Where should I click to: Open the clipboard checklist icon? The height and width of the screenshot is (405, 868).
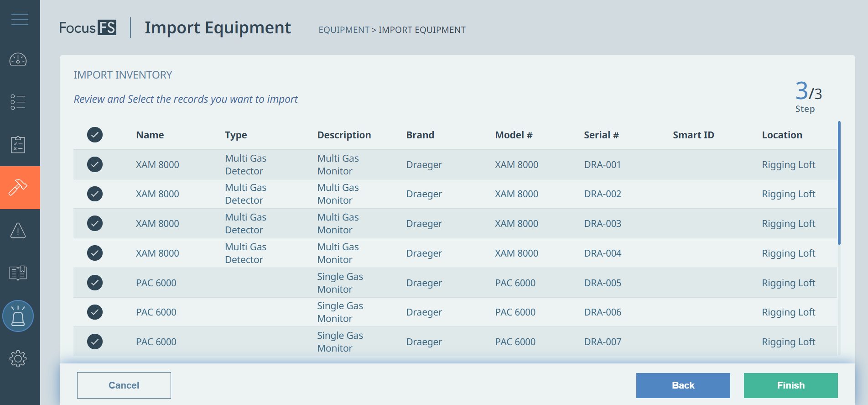click(18, 144)
